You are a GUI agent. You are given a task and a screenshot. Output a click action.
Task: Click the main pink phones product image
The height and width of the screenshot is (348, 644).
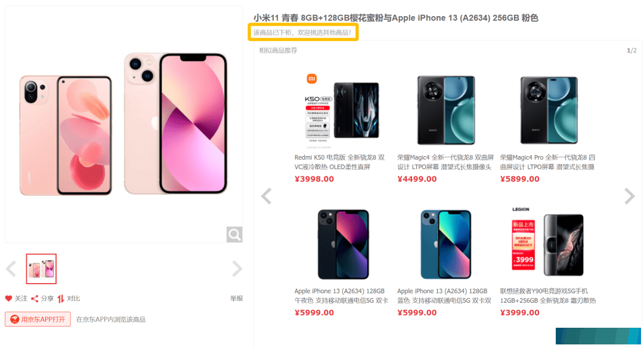(x=123, y=124)
